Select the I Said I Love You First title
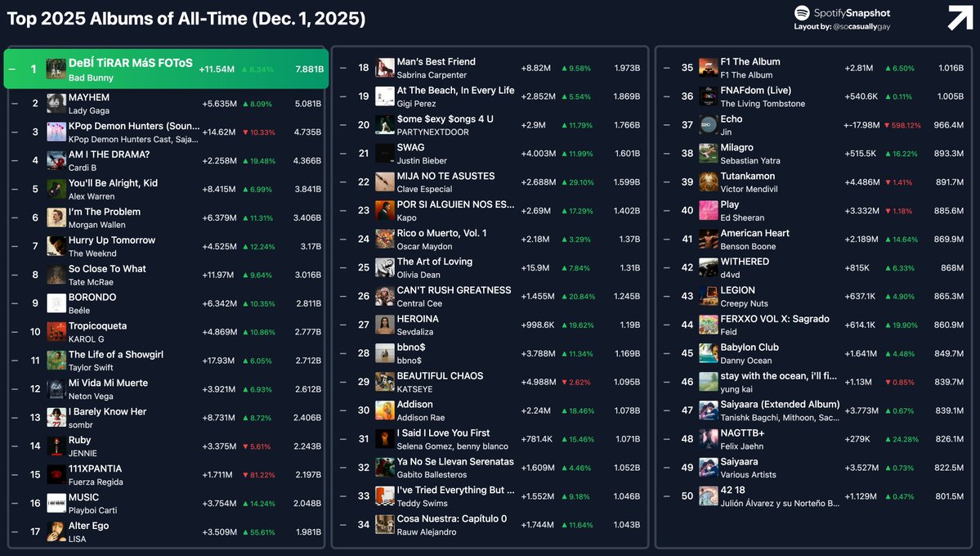Viewport: 980px width, 556px height. (443, 433)
